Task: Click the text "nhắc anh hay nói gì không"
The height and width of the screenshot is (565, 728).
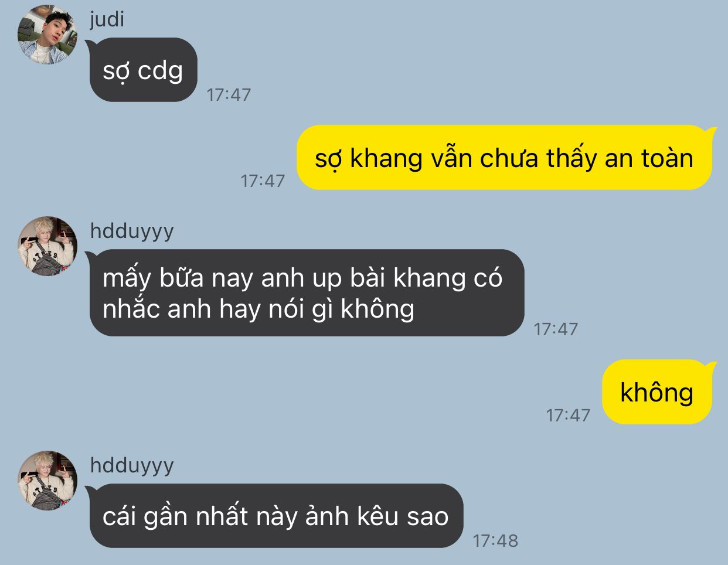Action: click(258, 309)
